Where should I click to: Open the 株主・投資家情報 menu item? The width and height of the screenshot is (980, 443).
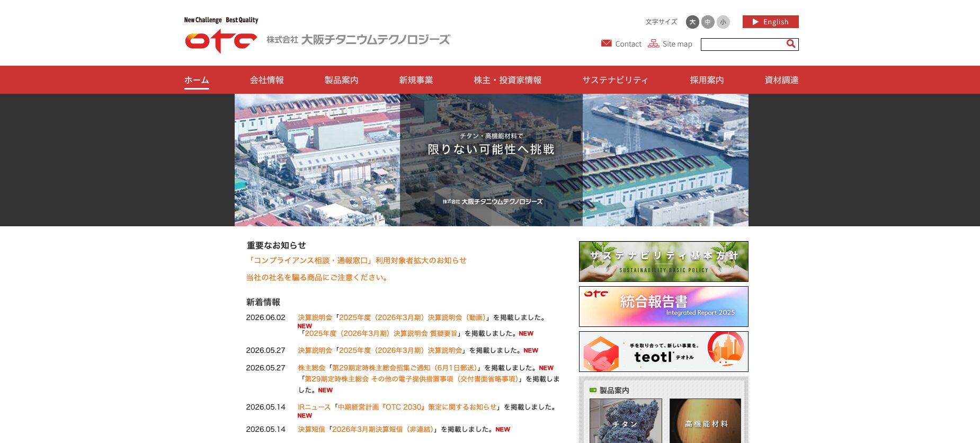(507, 80)
